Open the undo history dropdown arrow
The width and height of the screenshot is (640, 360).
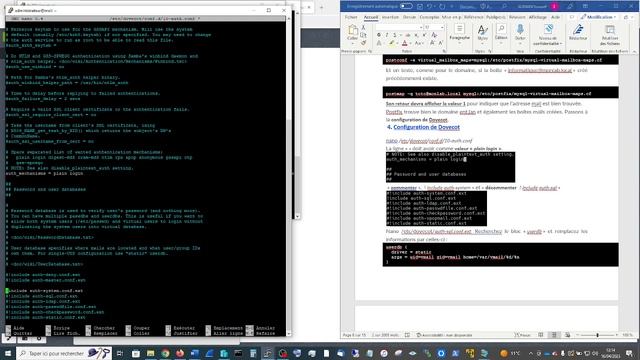(435, 7)
